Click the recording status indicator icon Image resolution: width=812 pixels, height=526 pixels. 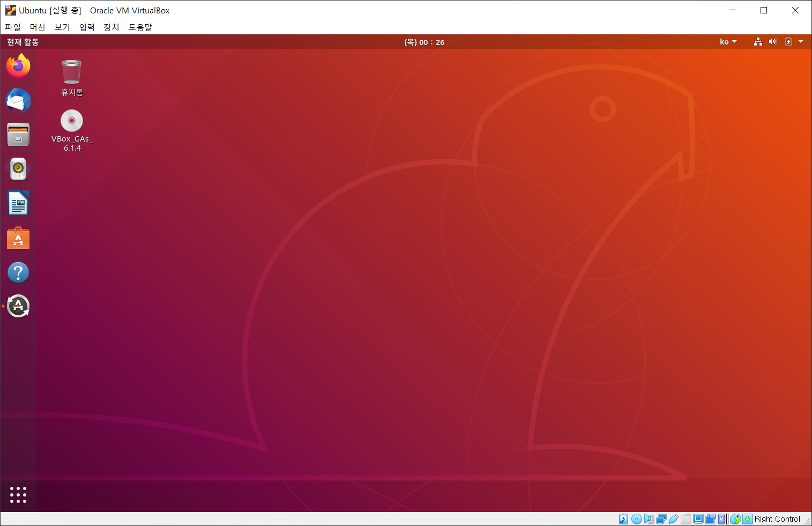coord(711,519)
